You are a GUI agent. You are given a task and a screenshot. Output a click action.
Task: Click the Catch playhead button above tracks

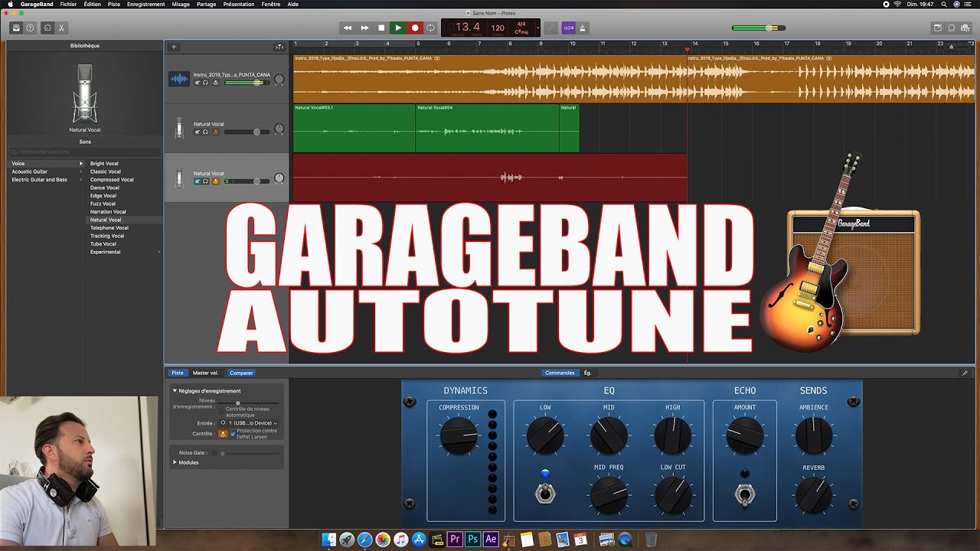point(279,47)
